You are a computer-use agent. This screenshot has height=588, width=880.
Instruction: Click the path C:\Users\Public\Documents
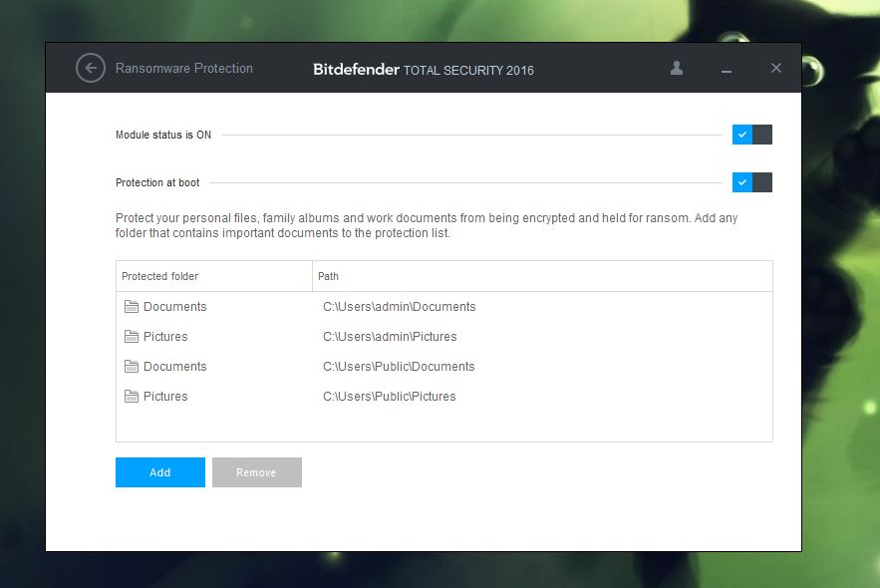399,366
